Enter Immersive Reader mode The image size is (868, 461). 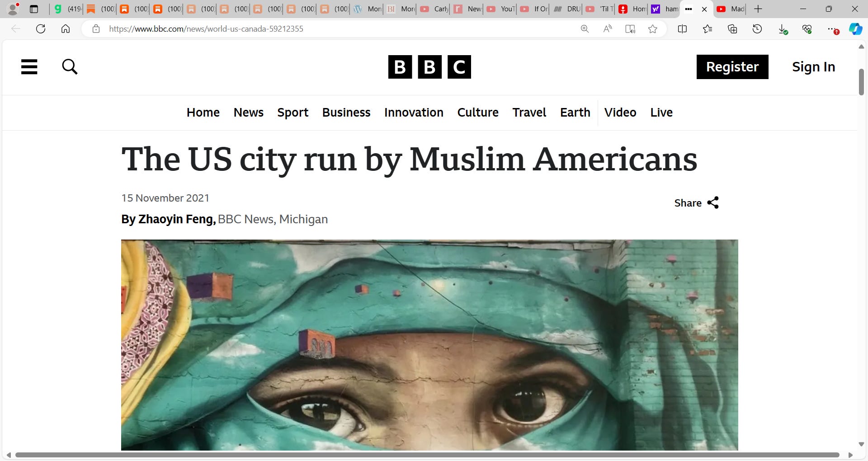(x=630, y=29)
